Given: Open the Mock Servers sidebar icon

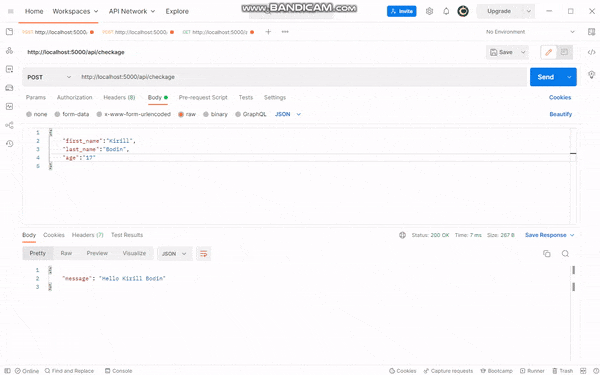Looking at the screenshot, I should coord(10,88).
